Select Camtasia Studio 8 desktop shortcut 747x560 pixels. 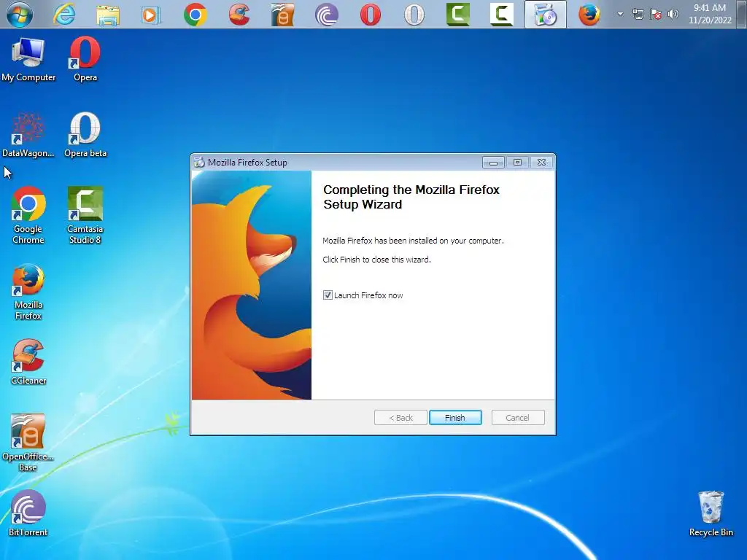85,216
